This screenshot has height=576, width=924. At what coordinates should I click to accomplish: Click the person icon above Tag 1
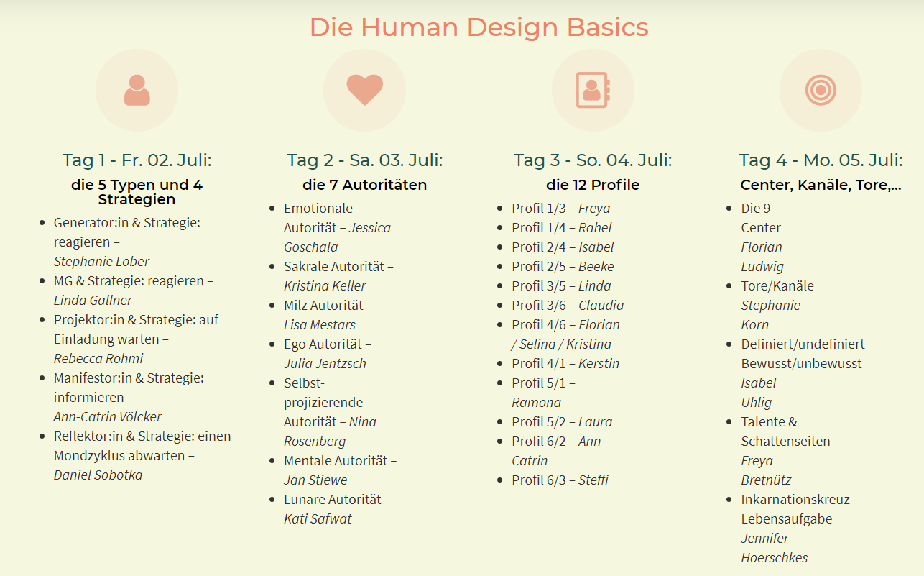(137, 91)
